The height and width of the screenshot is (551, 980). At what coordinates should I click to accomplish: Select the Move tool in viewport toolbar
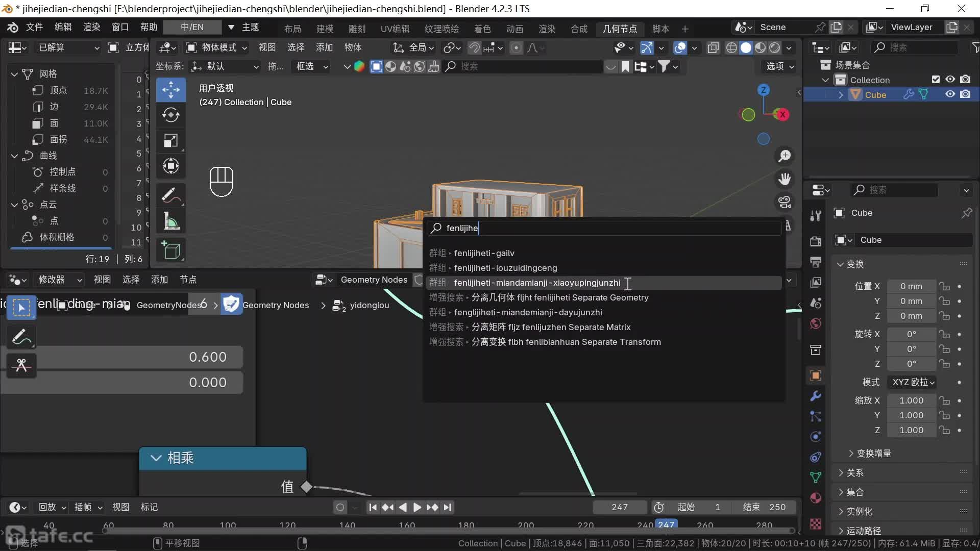tap(170, 90)
